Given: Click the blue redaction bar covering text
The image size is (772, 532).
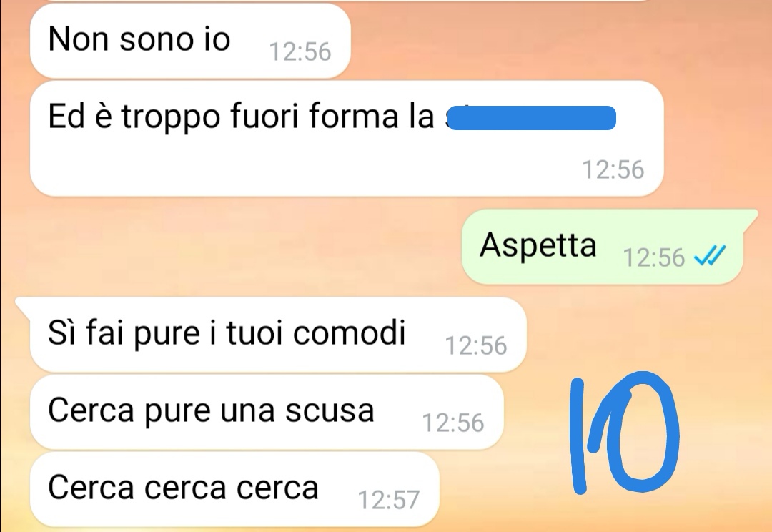Looking at the screenshot, I should click(530, 118).
